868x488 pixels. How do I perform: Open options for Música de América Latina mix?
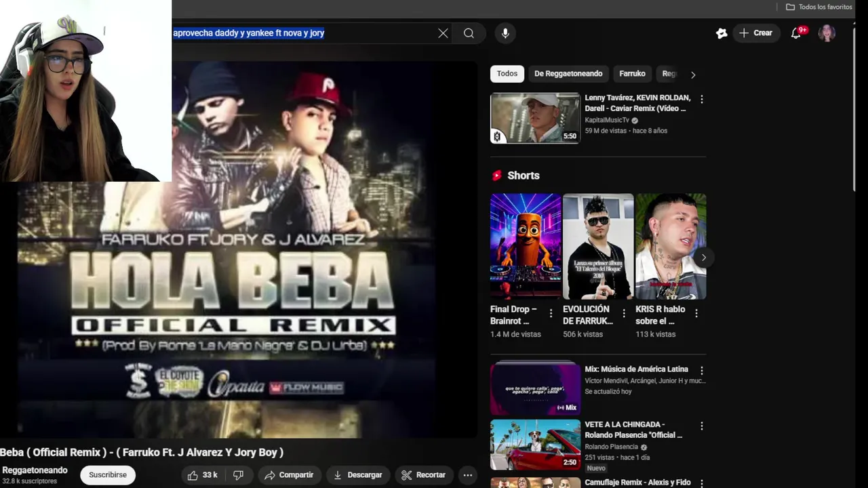701,371
